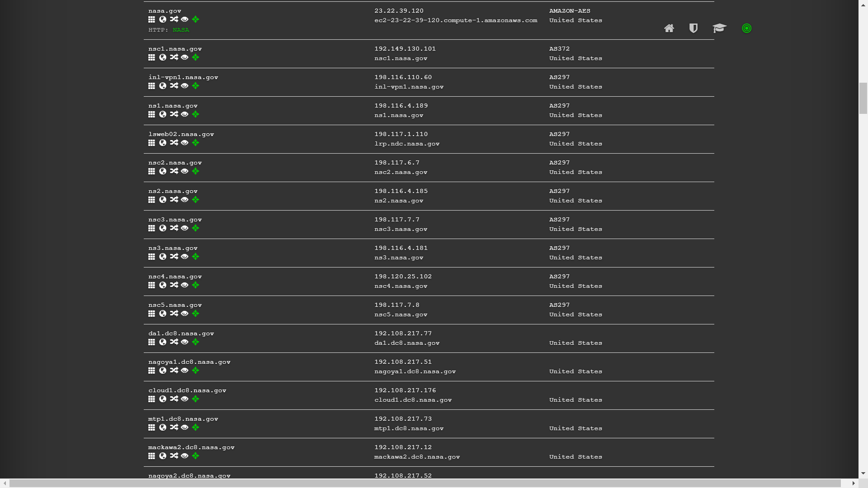This screenshot has height=488, width=868.
Task: Click the shield icon in top navigation
Action: click(693, 28)
